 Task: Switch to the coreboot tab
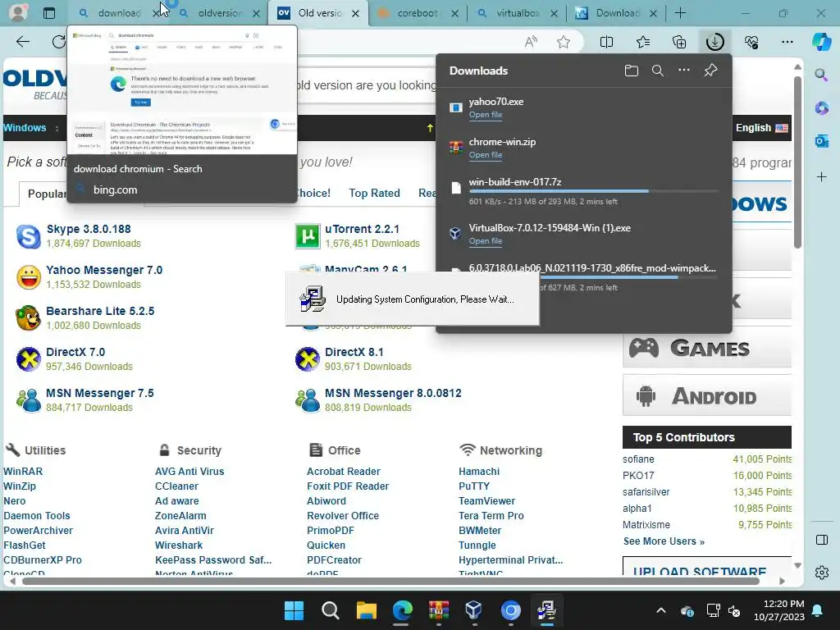[x=418, y=13]
